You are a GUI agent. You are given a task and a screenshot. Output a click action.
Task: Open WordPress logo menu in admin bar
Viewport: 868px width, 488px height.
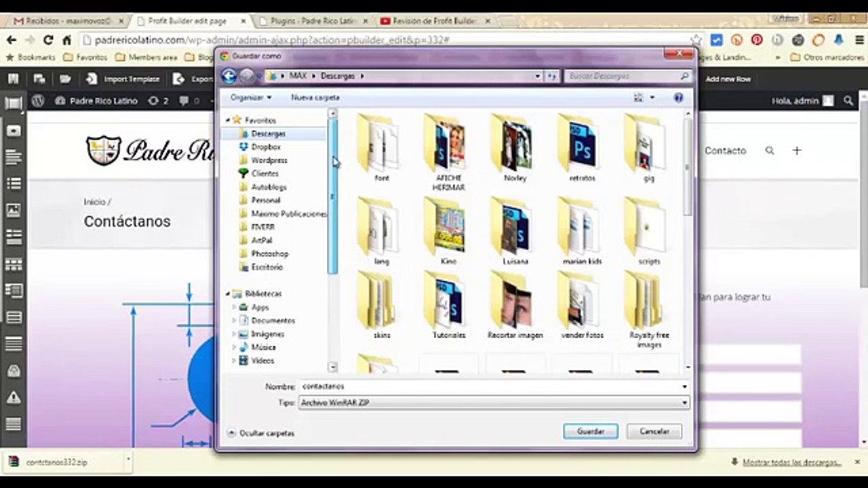(x=38, y=101)
